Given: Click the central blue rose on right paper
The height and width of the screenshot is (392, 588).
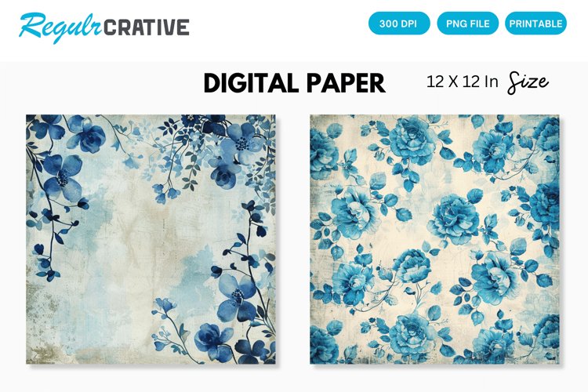Looking at the screenshot, I should coord(453,219).
